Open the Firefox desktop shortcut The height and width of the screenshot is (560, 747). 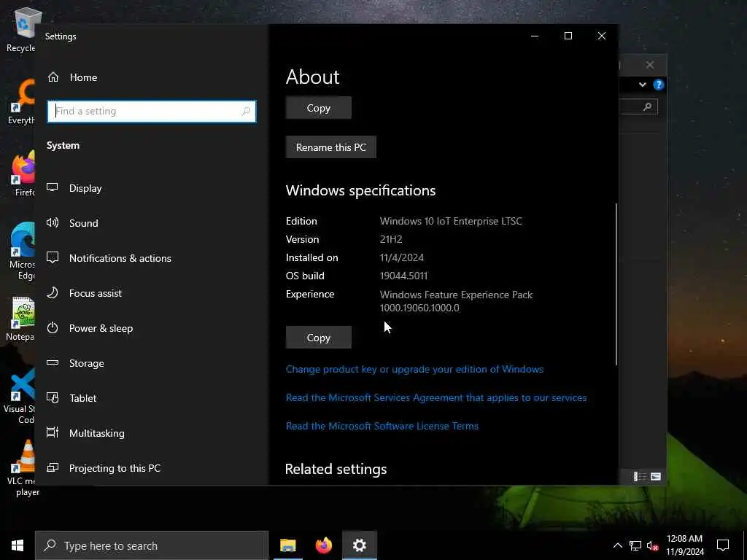(24, 174)
